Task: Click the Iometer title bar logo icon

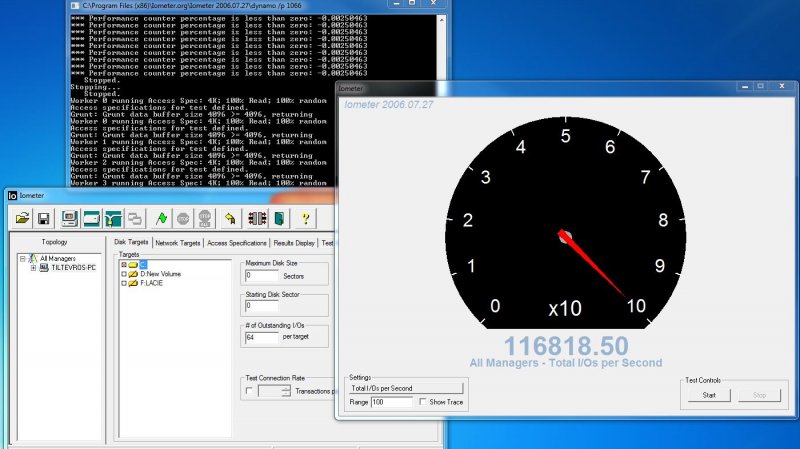Action: click(12, 195)
